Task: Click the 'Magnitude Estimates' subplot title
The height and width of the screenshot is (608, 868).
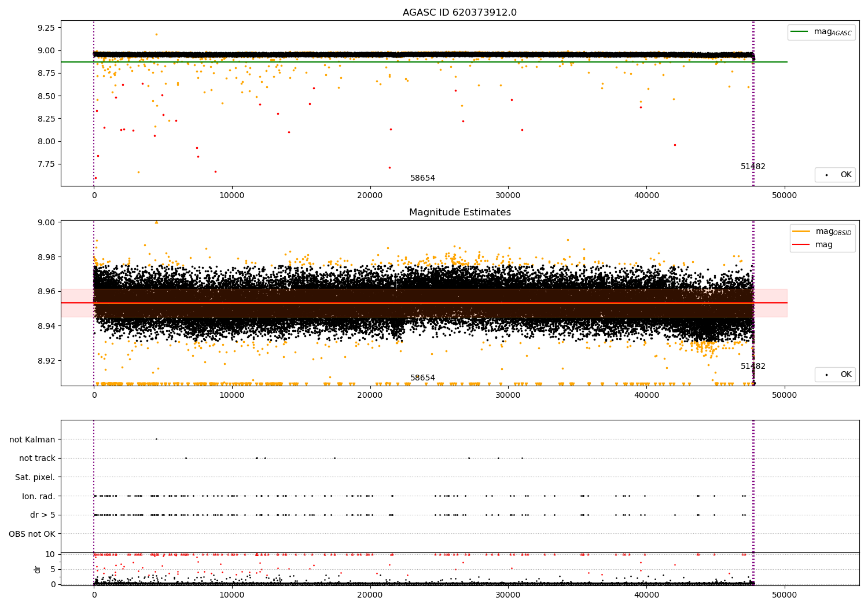Action: [x=460, y=213]
